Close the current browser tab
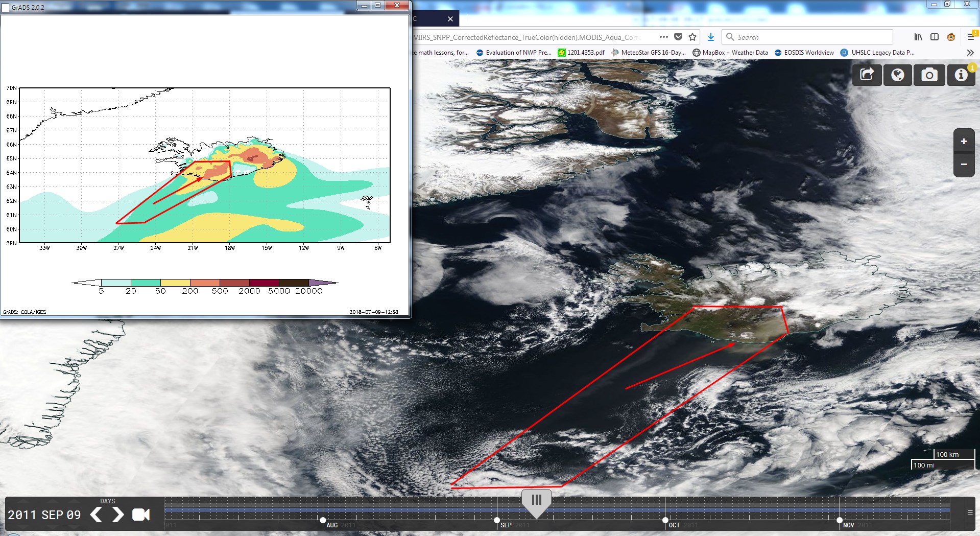The width and height of the screenshot is (980, 536). pos(450,19)
